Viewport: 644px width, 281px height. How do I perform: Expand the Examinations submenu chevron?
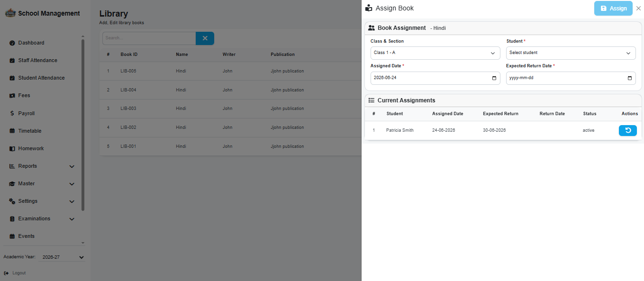72,219
